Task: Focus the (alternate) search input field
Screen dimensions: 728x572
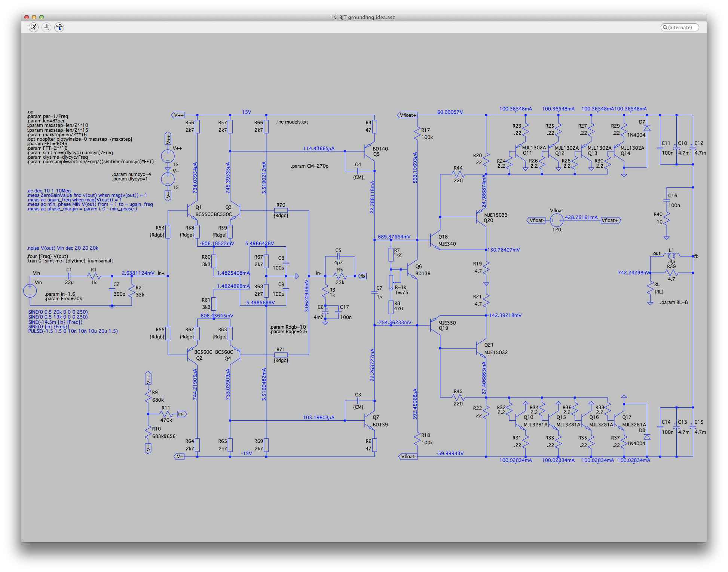Action: pos(680,27)
